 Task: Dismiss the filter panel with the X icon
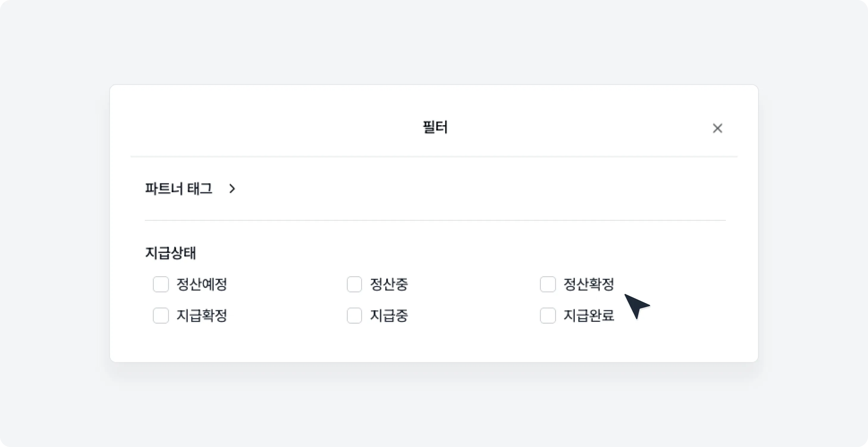[718, 128]
